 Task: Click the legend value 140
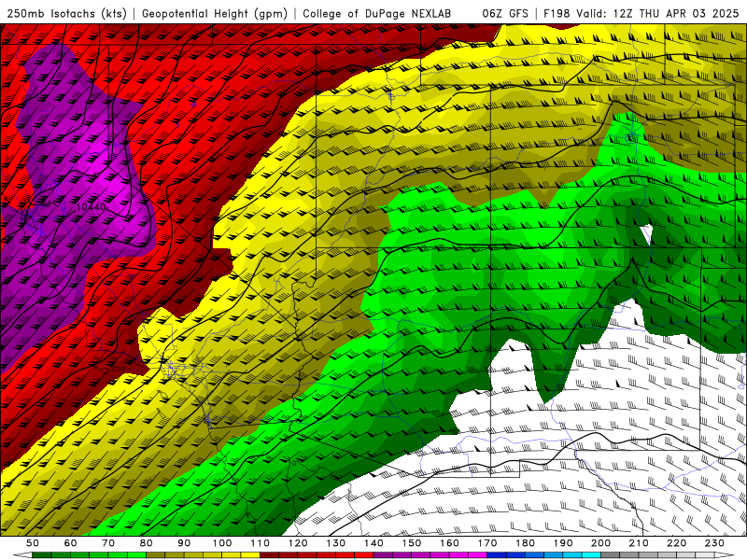(x=373, y=543)
